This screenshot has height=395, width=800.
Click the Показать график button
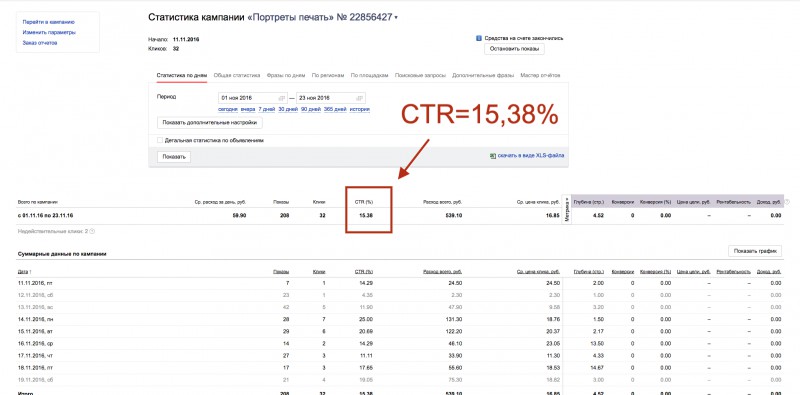click(755, 251)
